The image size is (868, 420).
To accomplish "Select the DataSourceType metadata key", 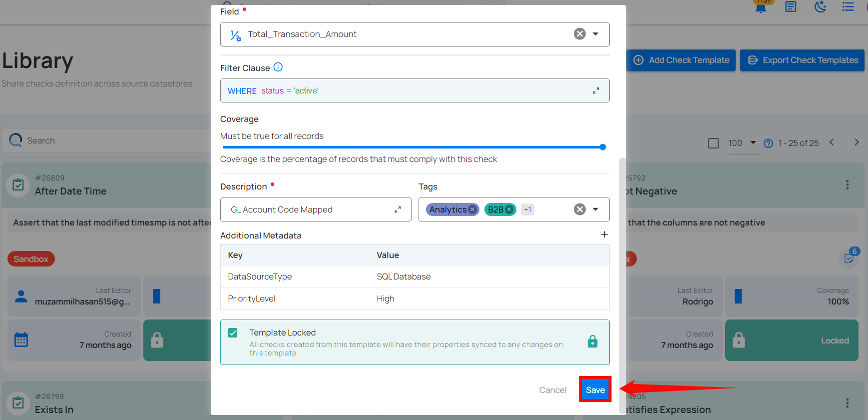I will point(260,276).
